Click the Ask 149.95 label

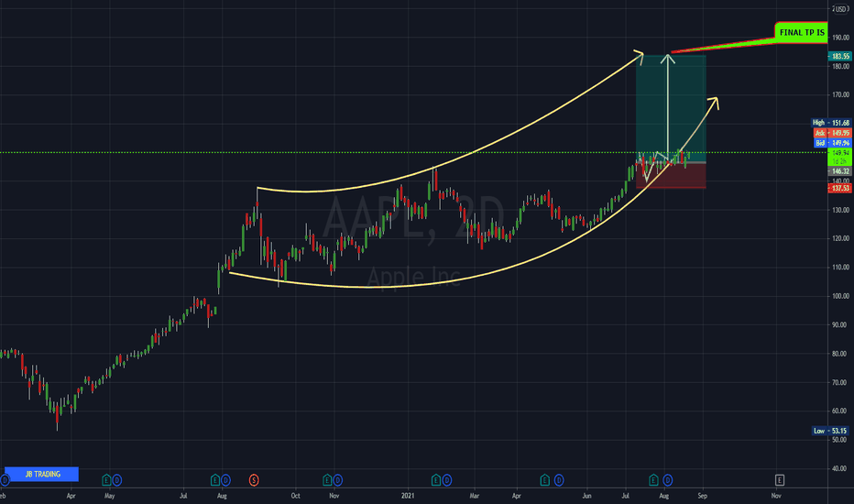[x=832, y=133]
